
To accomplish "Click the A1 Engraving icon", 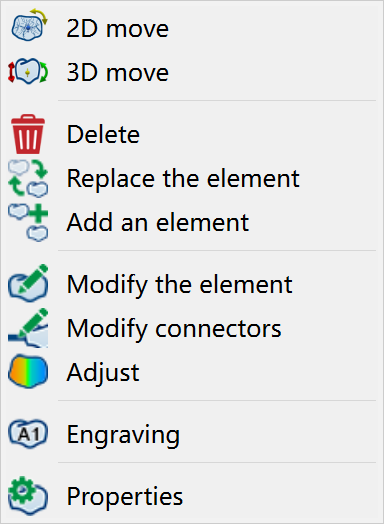I will point(28,433).
